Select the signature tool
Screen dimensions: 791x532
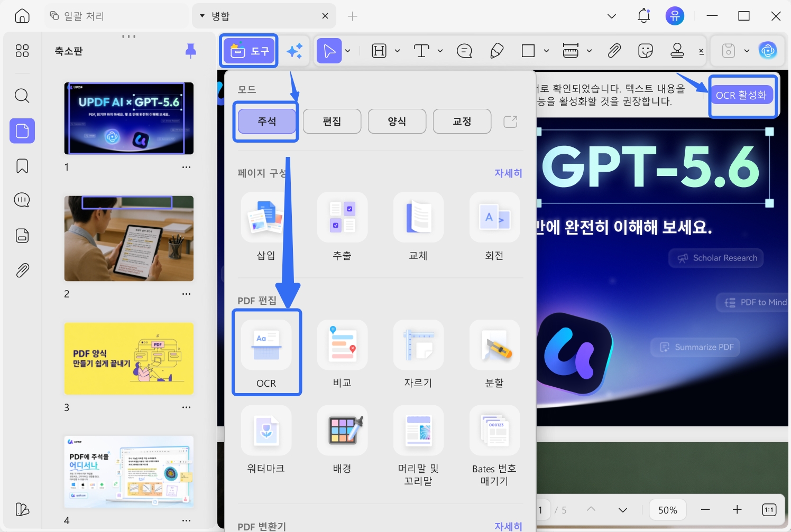701,51
